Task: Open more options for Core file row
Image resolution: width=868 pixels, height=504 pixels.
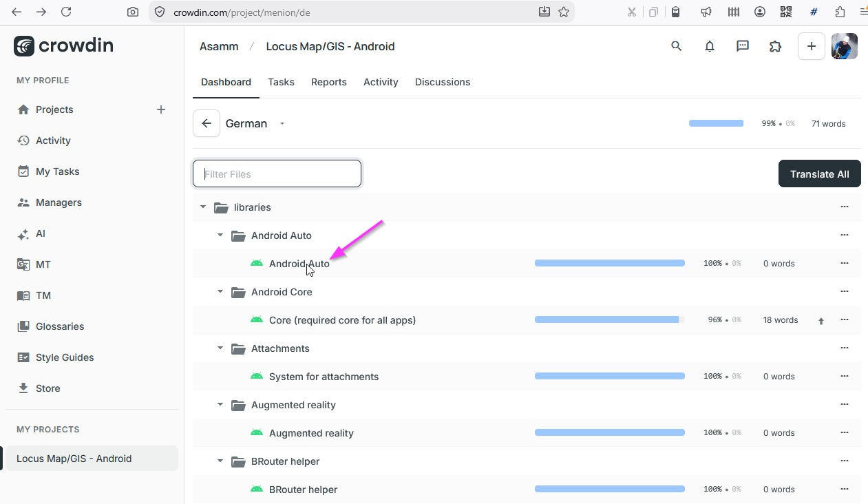Action: pos(845,319)
